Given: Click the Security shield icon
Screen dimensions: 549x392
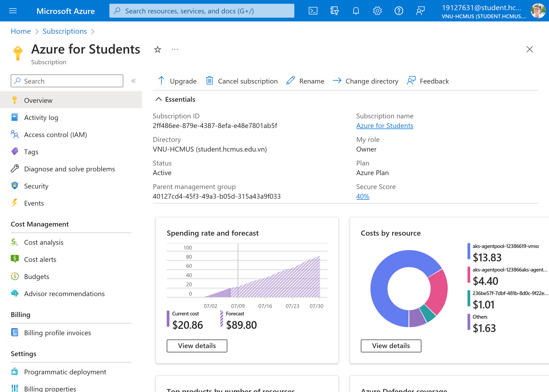Looking at the screenshot, I should [15, 186].
